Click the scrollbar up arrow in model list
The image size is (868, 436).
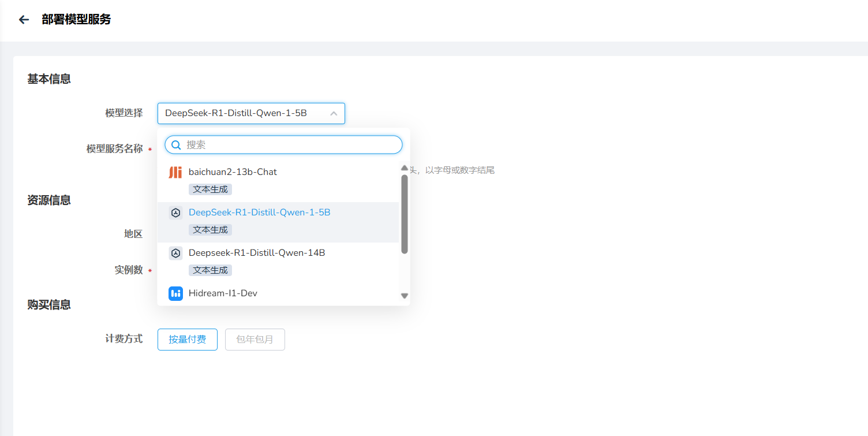pyautogui.click(x=405, y=168)
